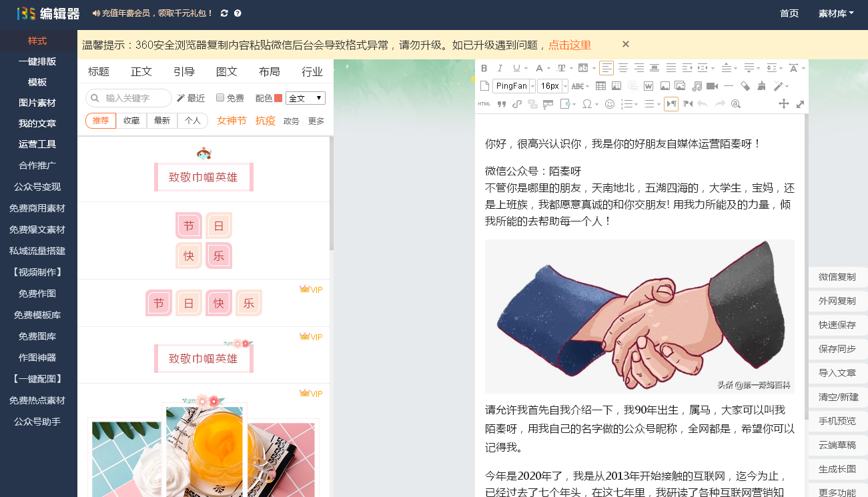Open the 全文 color scope dropdown
The height and width of the screenshot is (497, 868).
[306, 98]
